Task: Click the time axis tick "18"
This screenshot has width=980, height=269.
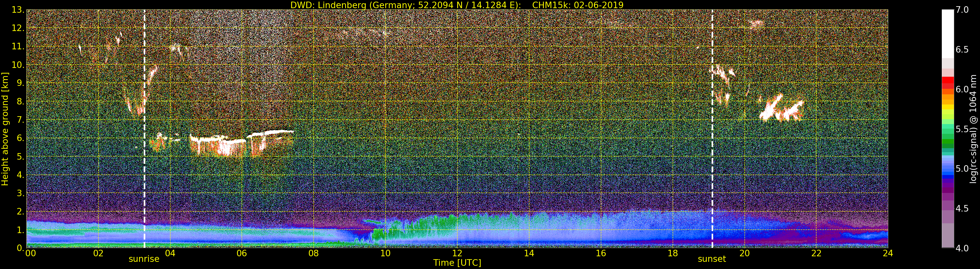Action: click(673, 253)
